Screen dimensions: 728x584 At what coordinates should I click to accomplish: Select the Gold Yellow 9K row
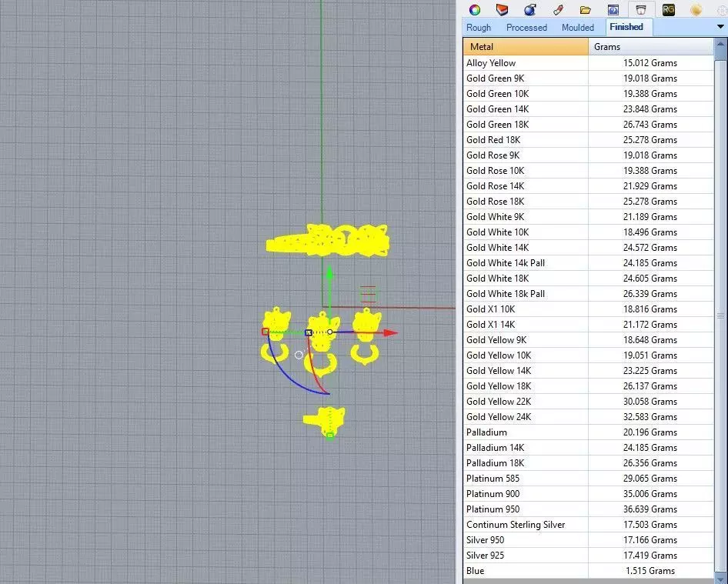pos(588,339)
